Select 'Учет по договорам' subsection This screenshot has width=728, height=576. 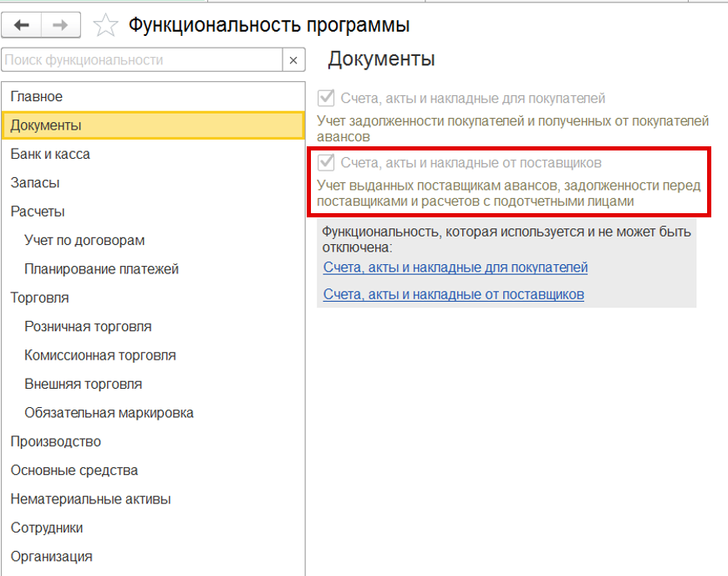coord(84,240)
